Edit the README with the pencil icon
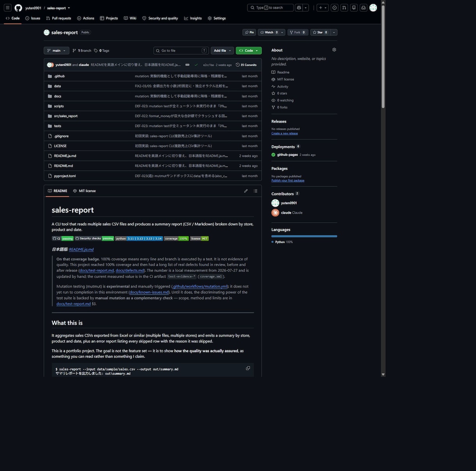 [246, 191]
